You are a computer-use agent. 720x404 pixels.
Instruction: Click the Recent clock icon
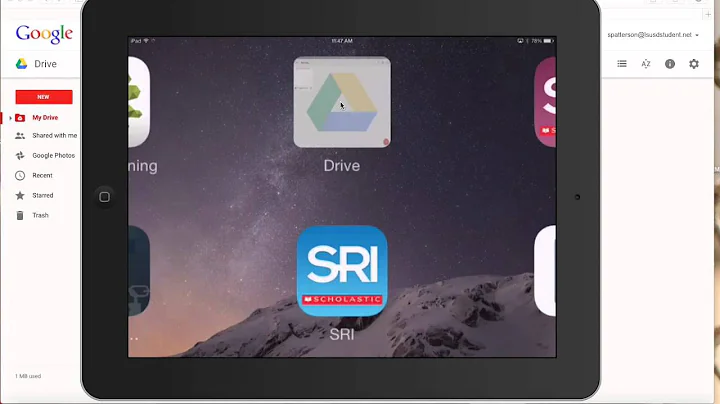pos(20,175)
